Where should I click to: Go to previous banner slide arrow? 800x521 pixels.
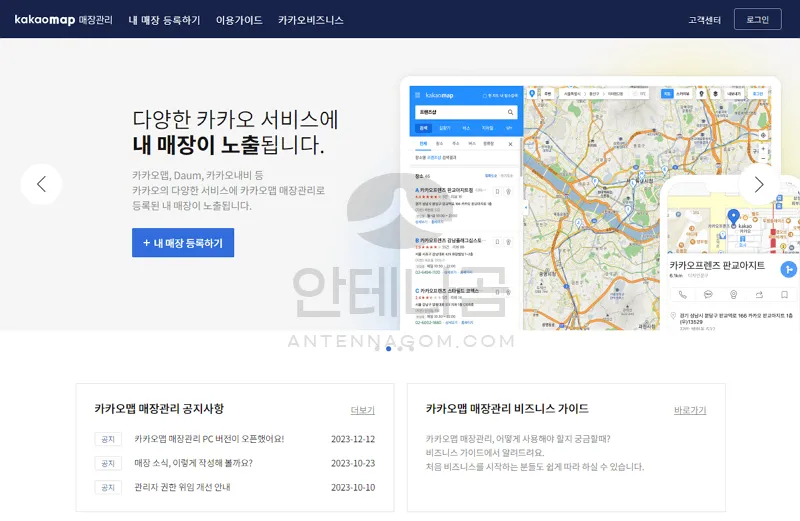[41, 184]
